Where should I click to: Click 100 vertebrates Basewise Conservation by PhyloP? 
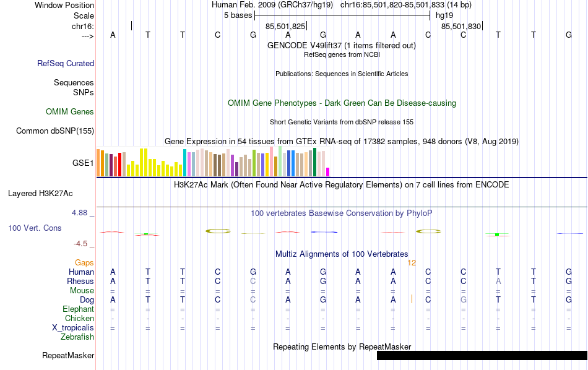coord(341,213)
